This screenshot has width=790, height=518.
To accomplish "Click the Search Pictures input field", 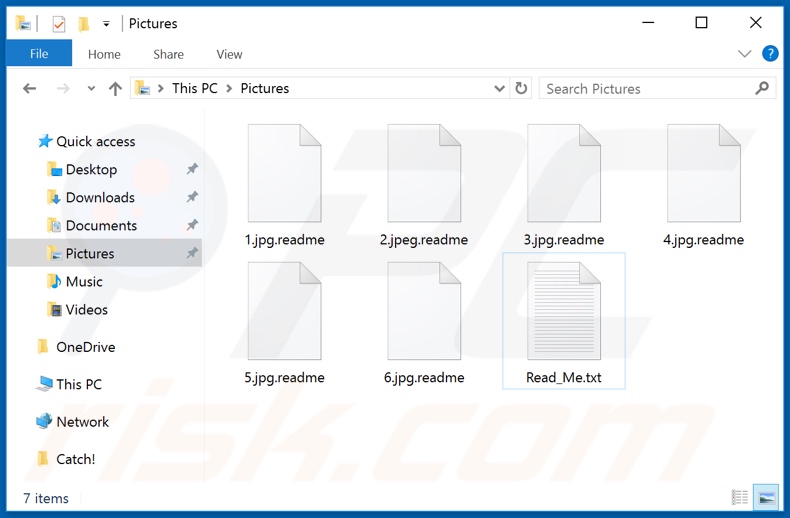I will pyautogui.click(x=645, y=89).
